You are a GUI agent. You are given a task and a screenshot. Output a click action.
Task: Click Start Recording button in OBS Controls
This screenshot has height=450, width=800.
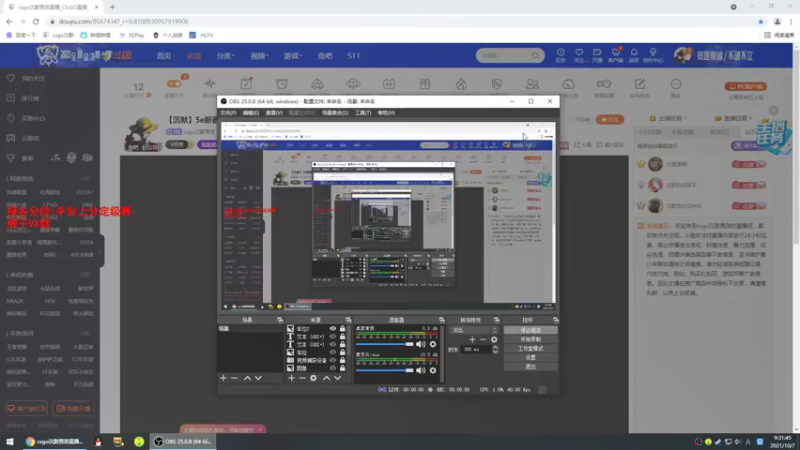(x=531, y=339)
